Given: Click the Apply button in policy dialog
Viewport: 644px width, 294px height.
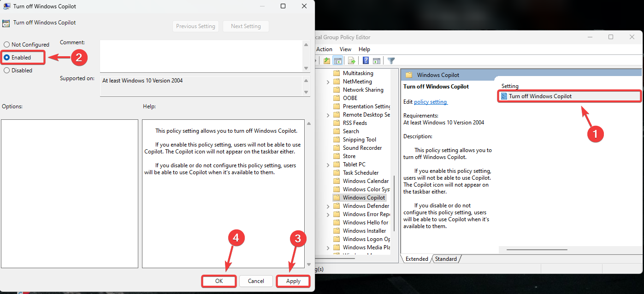Looking at the screenshot, I should point(293,281).
